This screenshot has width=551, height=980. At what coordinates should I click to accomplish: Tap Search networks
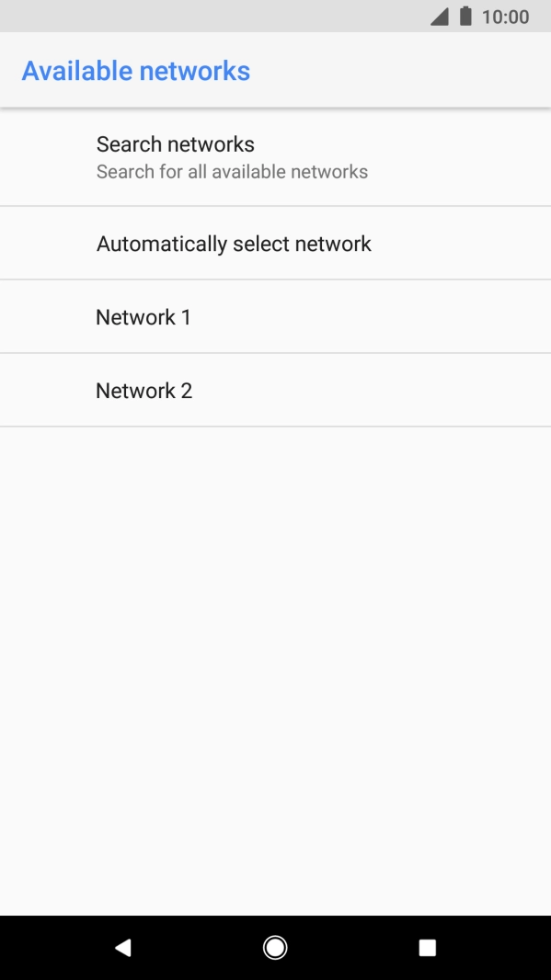tap(174, 143)
